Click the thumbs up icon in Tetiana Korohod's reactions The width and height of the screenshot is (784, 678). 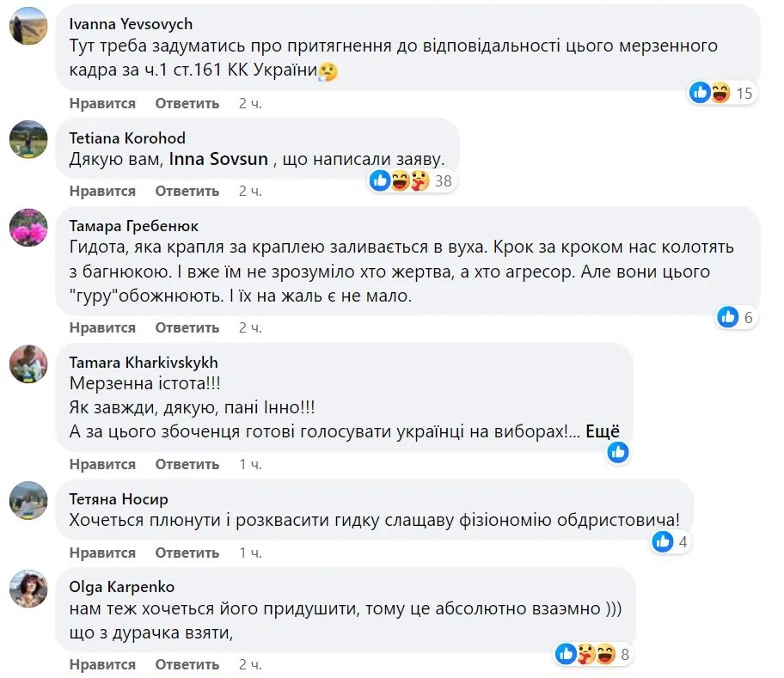379,180
